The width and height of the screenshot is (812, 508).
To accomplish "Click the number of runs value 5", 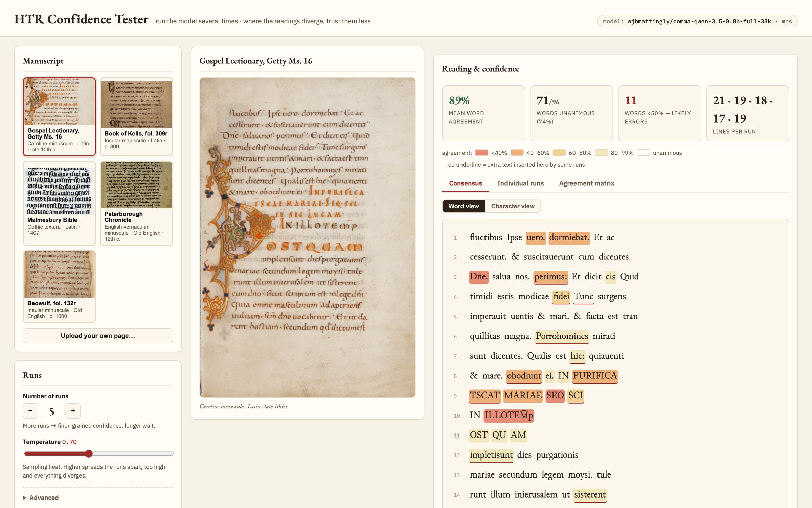I will tap(52, 411).
